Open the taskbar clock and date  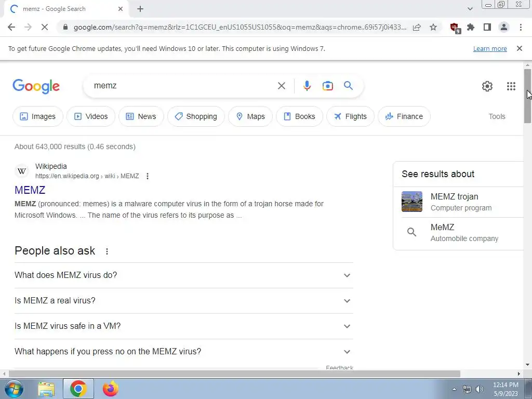pyautogui.click(x=506, y=389)
